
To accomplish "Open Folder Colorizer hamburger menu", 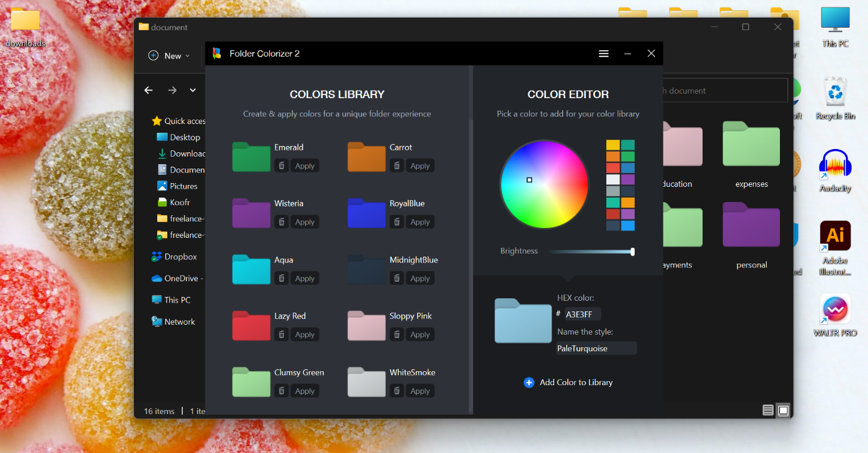I will pos(604,53).
